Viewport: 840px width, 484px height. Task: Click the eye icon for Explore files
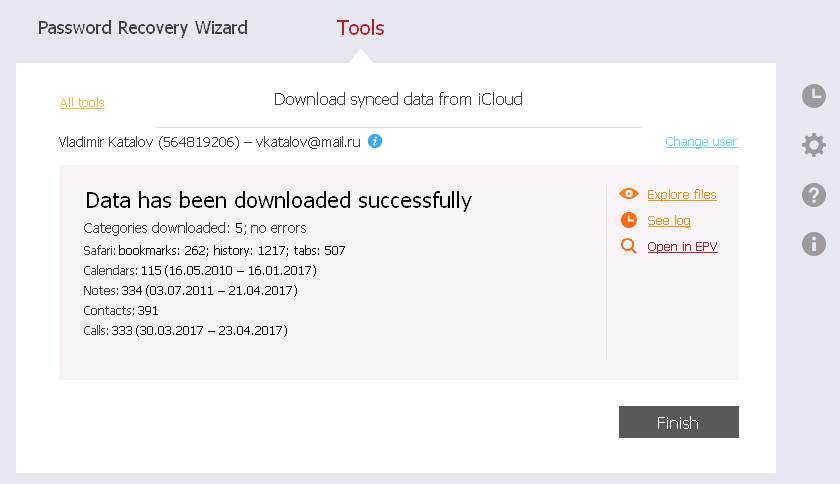(x=629, y=194)
